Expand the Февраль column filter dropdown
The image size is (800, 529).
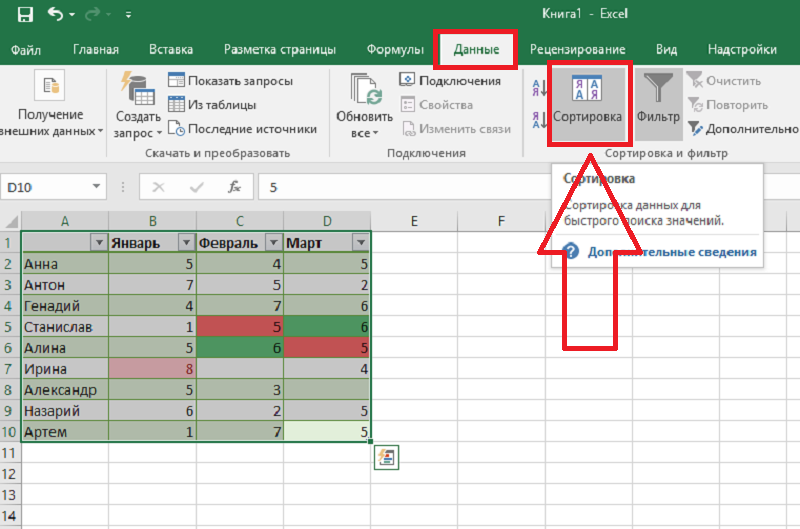[x=272, y=243]
